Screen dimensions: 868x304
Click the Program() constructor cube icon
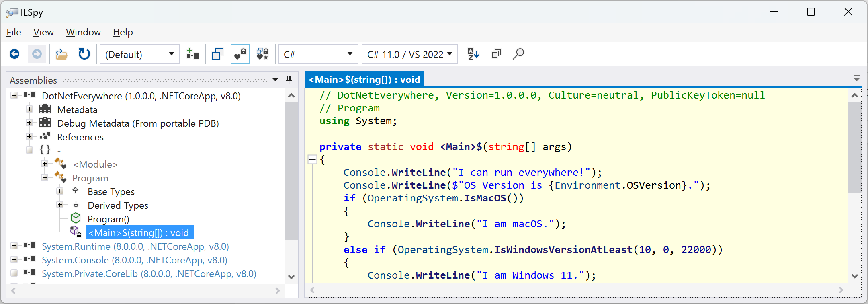[76, 218]
